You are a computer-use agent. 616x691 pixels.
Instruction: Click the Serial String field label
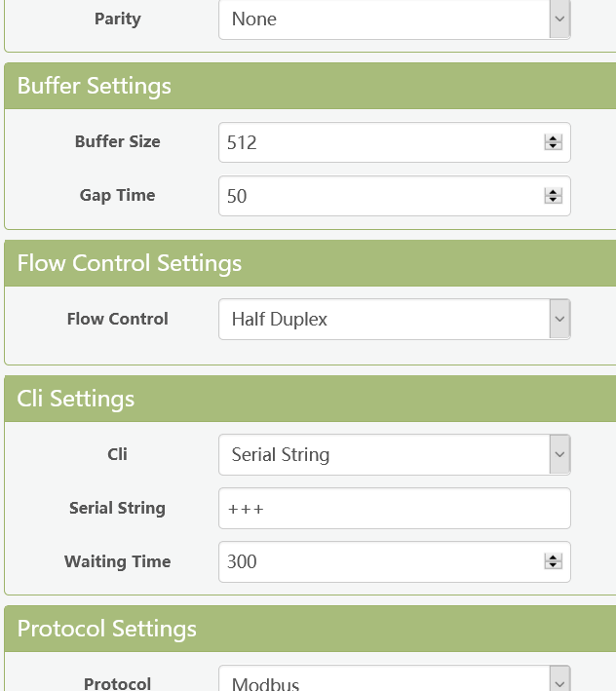tap(117, 508)
